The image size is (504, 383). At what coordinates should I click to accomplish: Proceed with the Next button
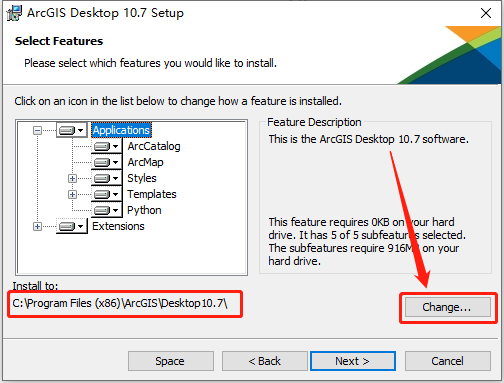pyautogui.click(x=353, y=361)
